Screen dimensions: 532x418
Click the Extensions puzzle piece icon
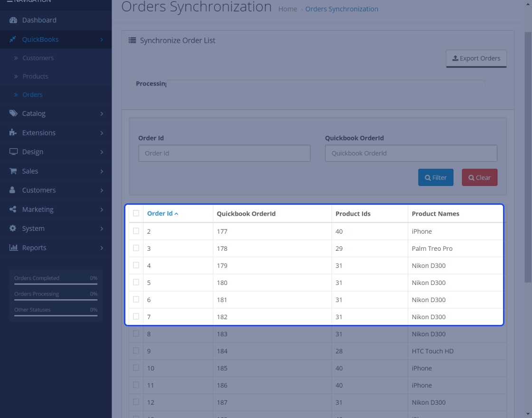pos(13,133)
